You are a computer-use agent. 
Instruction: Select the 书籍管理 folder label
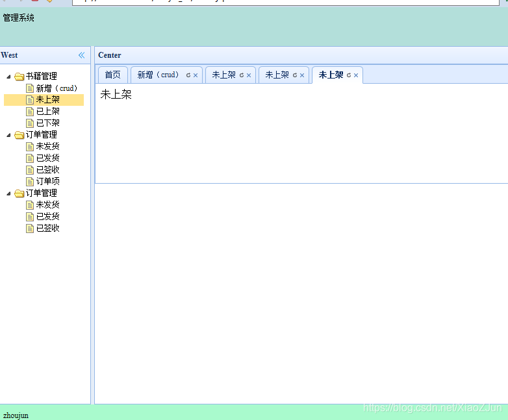point(42,77)
